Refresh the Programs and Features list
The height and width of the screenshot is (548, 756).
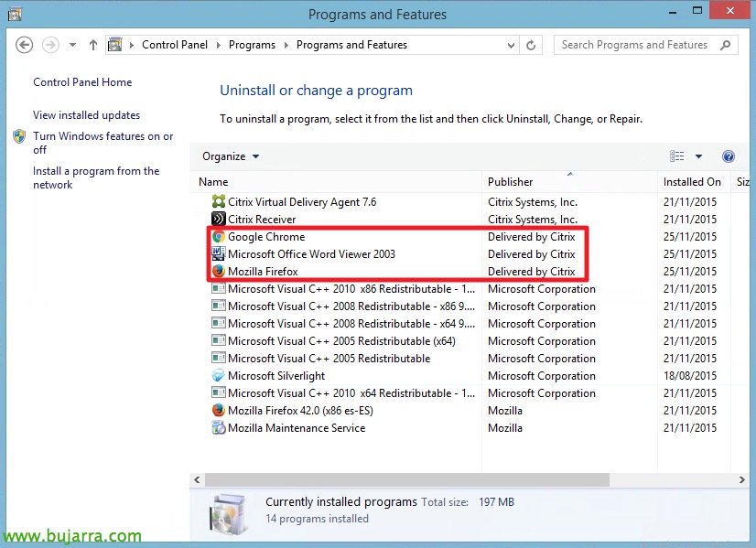531,45
